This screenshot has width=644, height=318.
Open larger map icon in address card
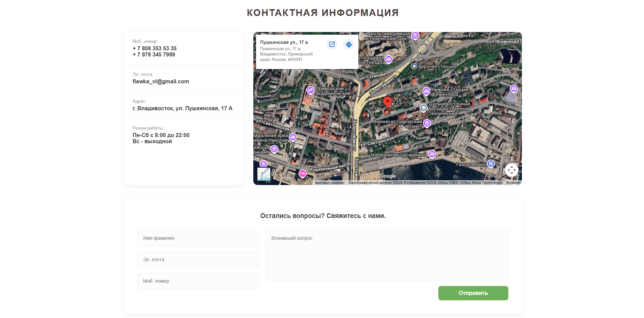pyautogui.click(x=332, y=44)
